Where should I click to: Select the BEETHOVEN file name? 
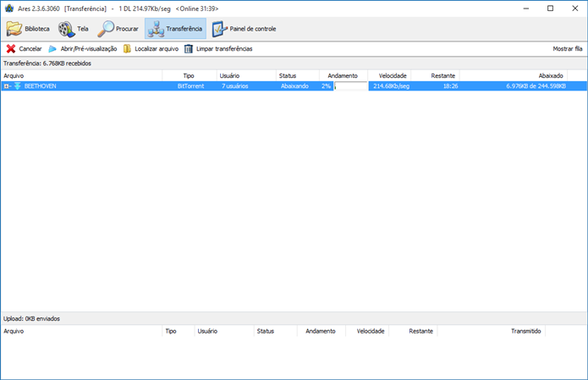pyautogui.click(x=40, y=86)
